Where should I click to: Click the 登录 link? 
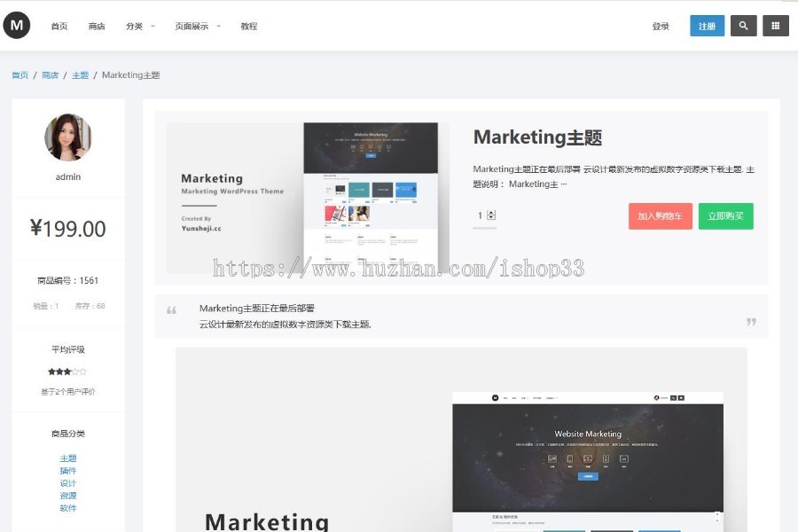[x=661, y=26]
